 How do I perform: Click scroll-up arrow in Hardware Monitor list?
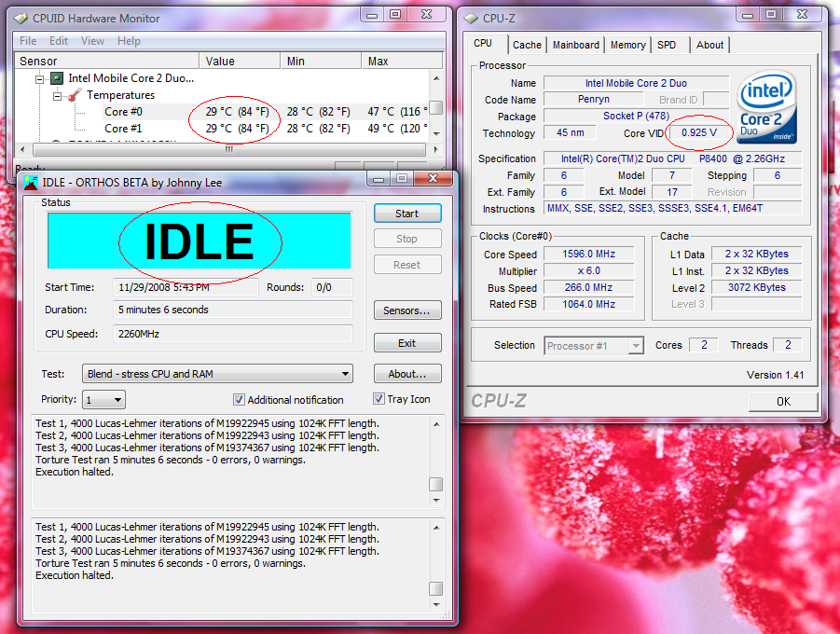click(x=436, y=78)
